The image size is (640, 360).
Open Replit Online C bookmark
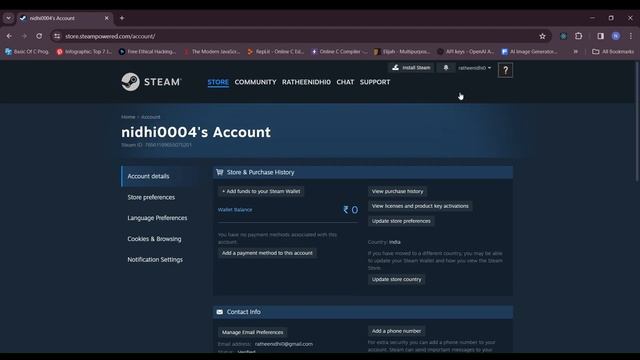(276, 51)
